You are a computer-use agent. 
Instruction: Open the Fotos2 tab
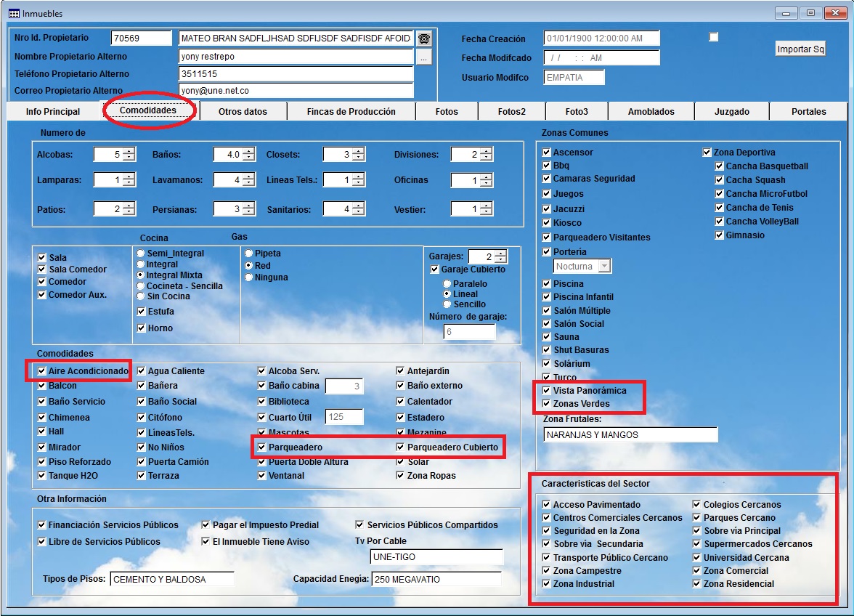512,112
